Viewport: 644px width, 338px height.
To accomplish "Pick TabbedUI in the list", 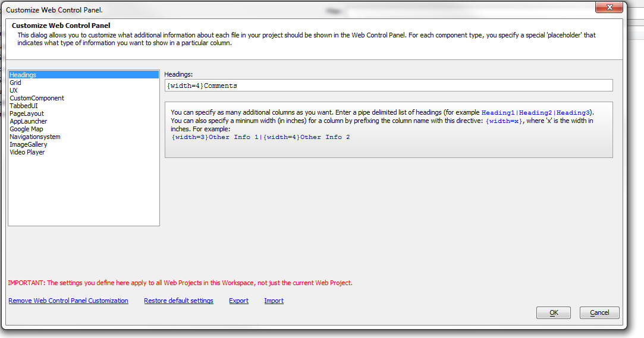I will tap(83, 106).
